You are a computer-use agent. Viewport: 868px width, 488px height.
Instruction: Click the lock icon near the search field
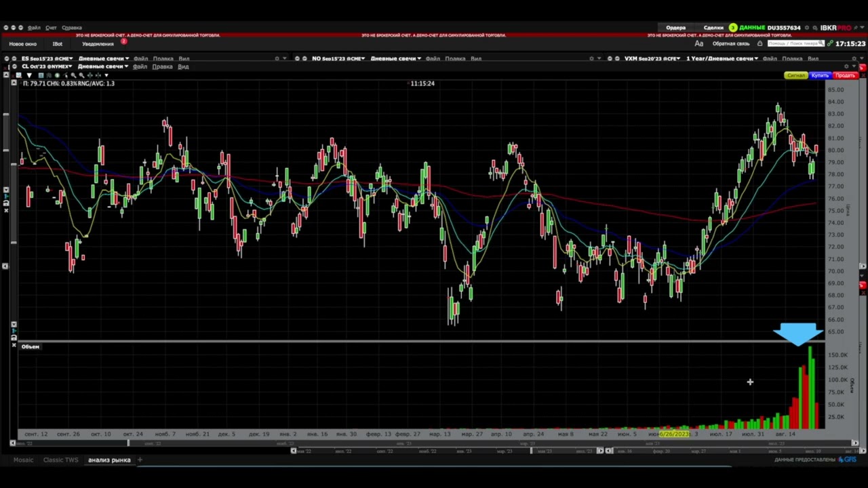(759, 43)
